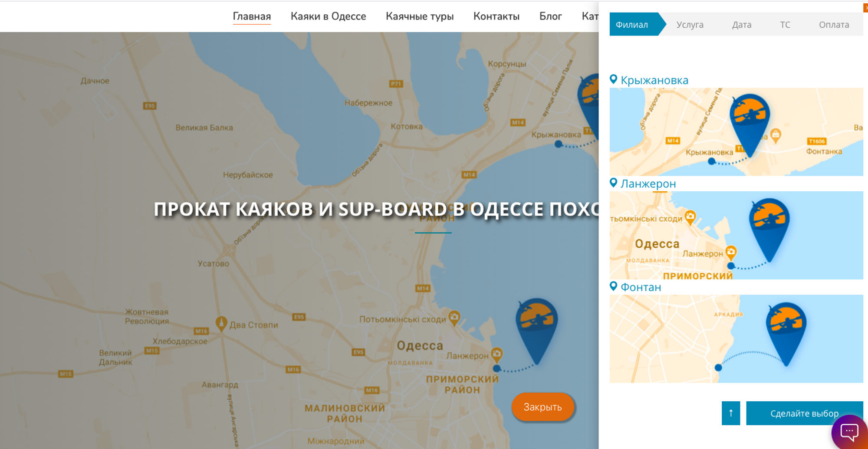Screen dimensions: 868x449
Task: Click the location pin beside Крыжановка heading
Action: [x=613, y=79]
